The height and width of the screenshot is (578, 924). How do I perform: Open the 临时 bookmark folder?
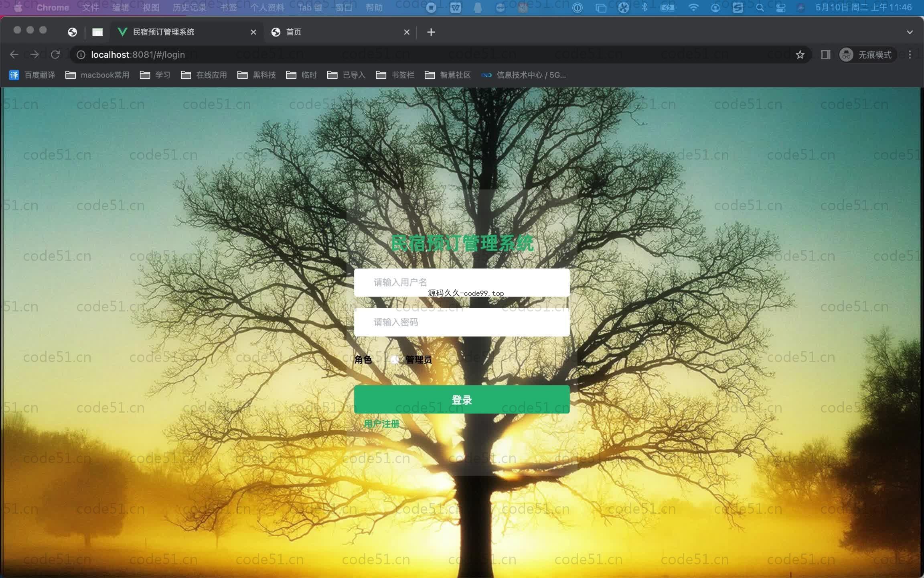[302, 75]
